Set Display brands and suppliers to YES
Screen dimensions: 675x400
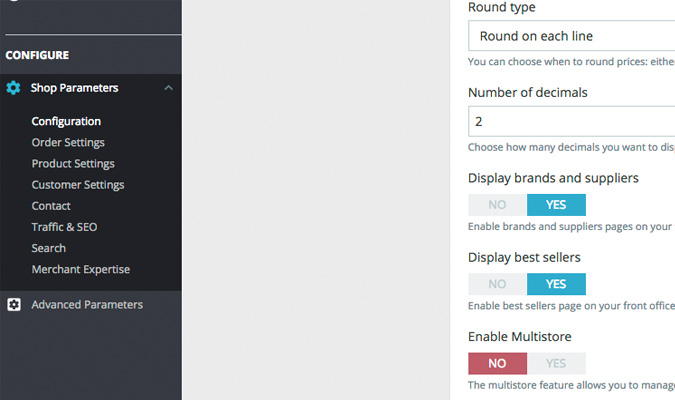click(x=556, y=205)
